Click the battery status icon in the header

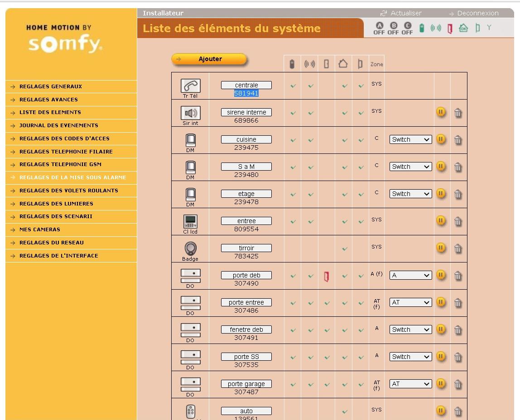(422, 27)
